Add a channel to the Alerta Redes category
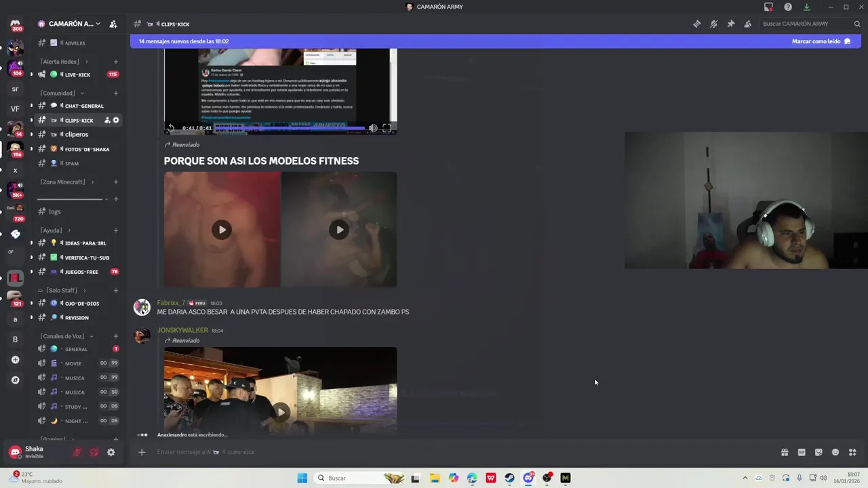This screenshot has width=868, height=488. tap(116, 62)
